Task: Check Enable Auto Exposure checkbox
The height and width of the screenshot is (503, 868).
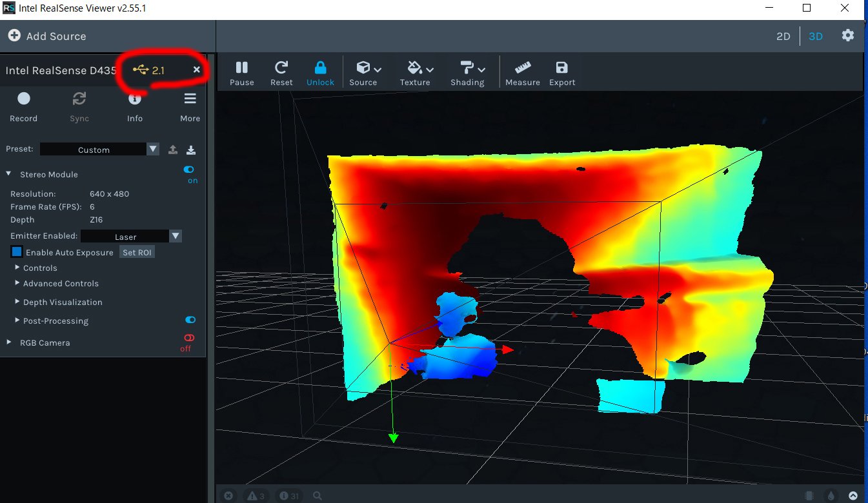Action: click(x=17, y=252)
